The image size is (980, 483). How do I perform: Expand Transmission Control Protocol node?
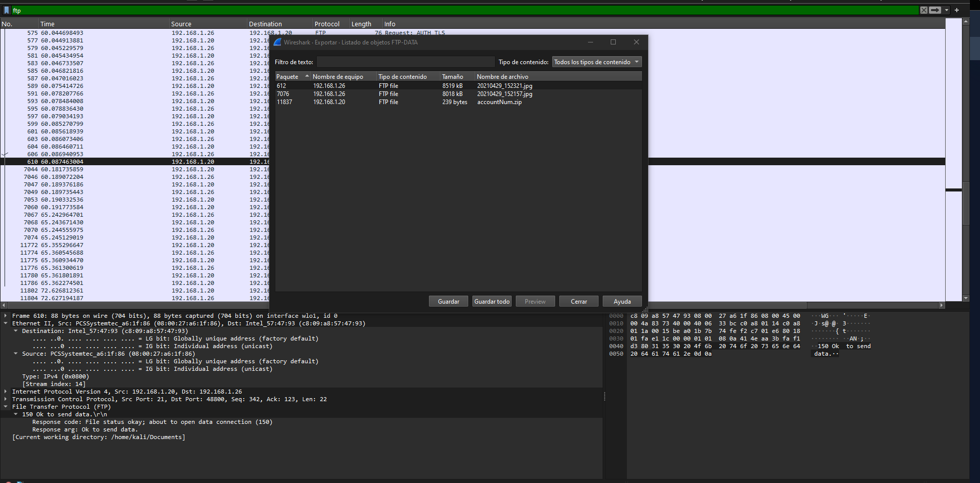(6, 399)
